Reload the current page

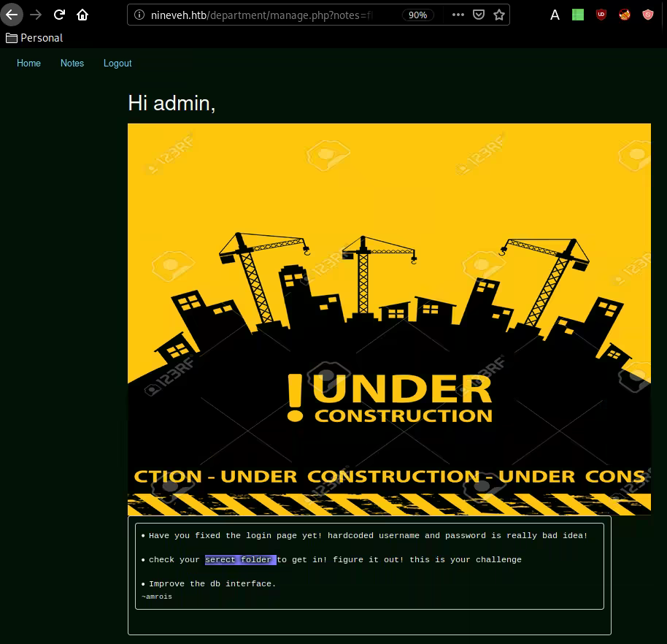[x=59, y=15]
